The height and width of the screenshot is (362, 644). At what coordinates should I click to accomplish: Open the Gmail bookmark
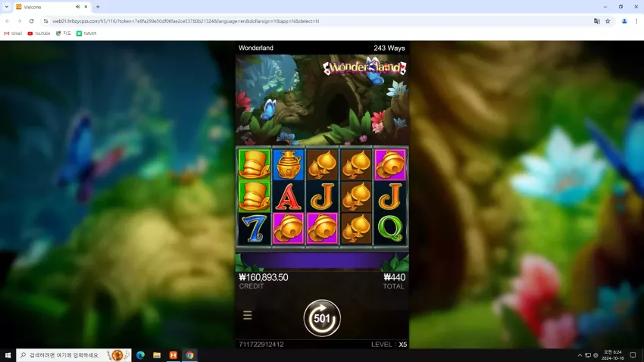13,33
